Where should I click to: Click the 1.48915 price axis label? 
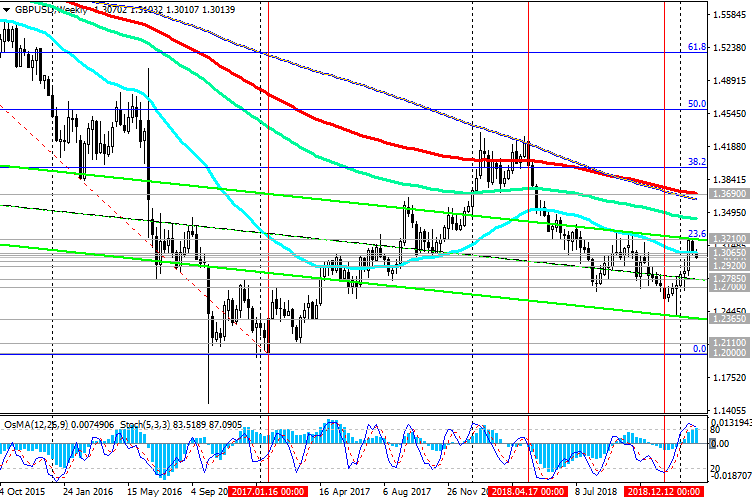tap(730, 81)
